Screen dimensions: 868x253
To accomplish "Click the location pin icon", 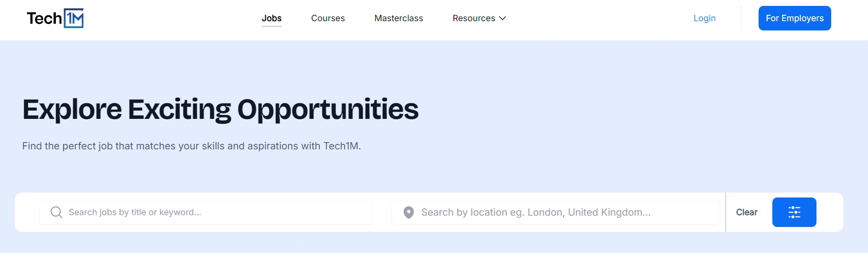I will [409, 212].
